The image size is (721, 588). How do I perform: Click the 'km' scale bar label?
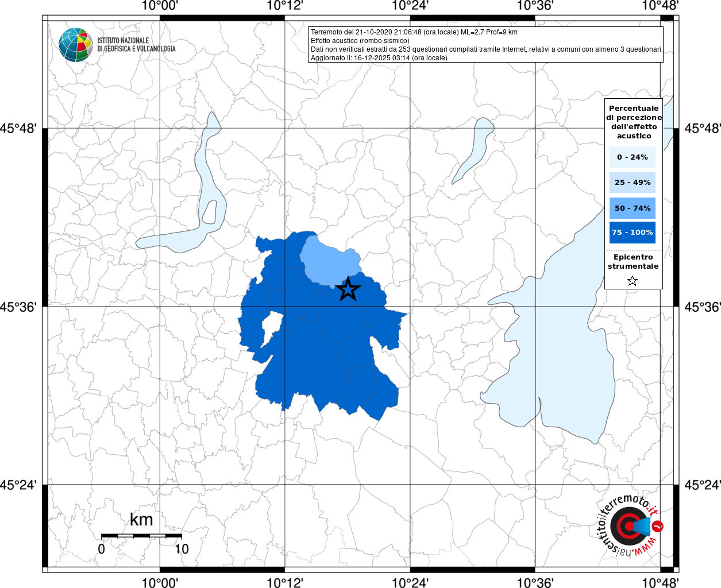[141, 520]
